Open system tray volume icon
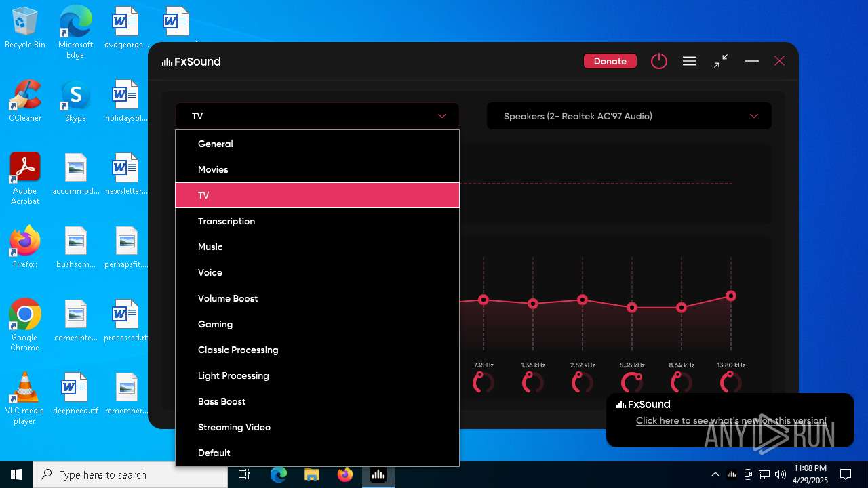 tap(781, 474)
